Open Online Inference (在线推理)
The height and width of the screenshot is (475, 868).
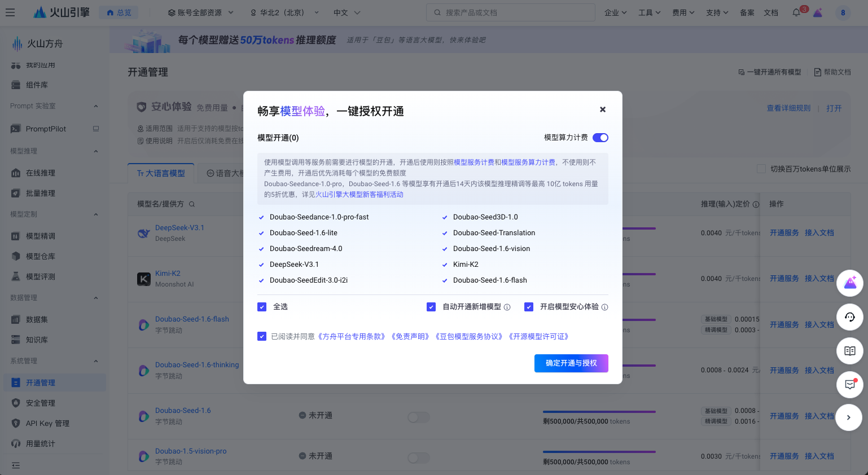(x=41, y=173)
